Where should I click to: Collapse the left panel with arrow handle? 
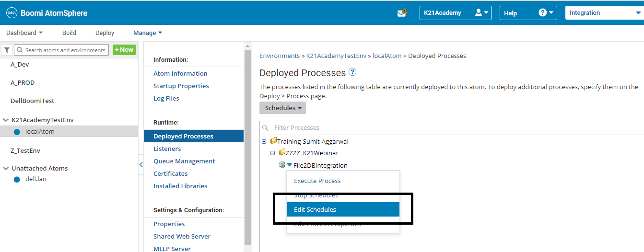(x=141, y=164)
